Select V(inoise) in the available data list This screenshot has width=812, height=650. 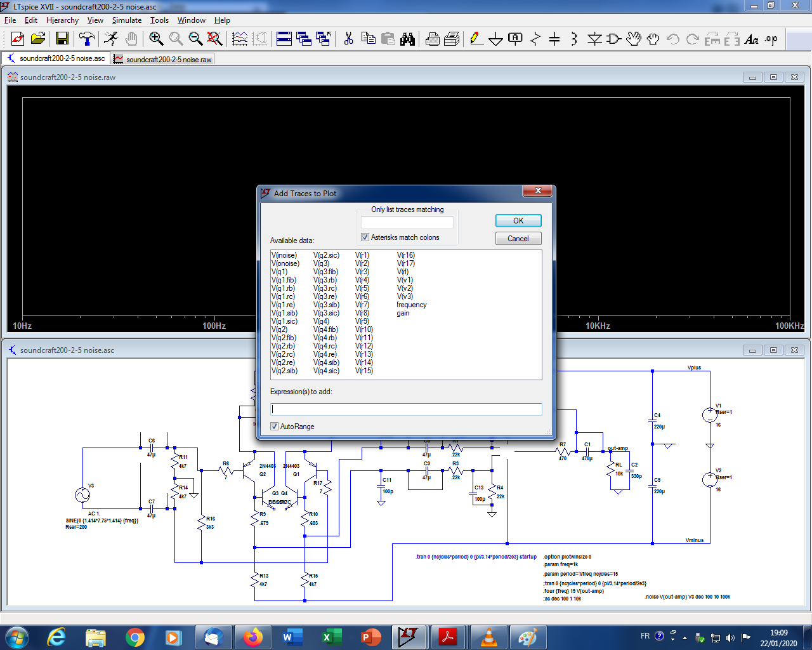284,255
